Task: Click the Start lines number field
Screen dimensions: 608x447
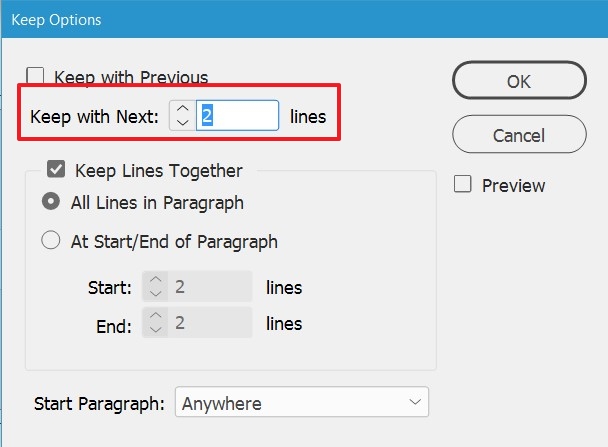Action: point(210,288)
